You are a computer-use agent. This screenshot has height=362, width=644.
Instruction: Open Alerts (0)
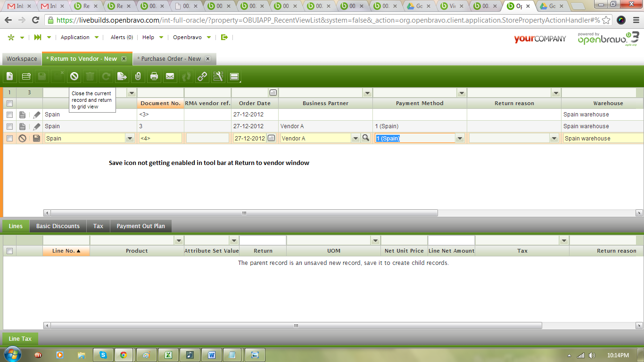click(x=122, y=37)
